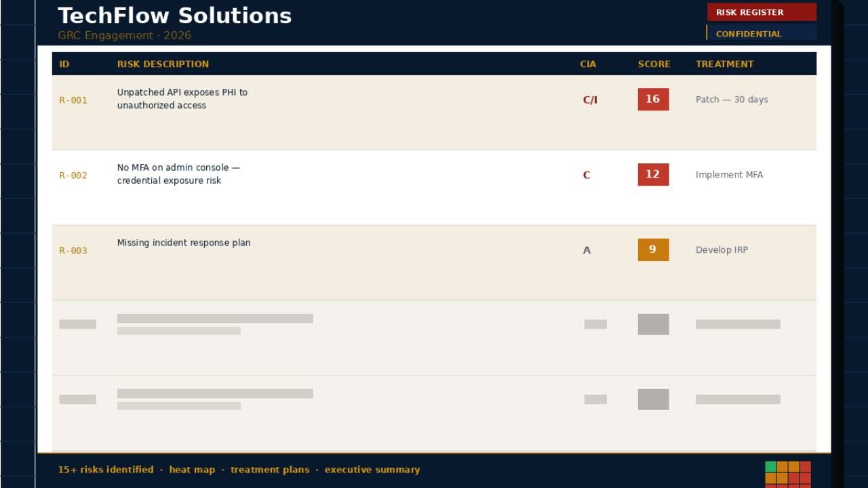Open the 'No MFA on admin console' description
The width and height of the screenshot is (868, 488).
pos(178,174)
